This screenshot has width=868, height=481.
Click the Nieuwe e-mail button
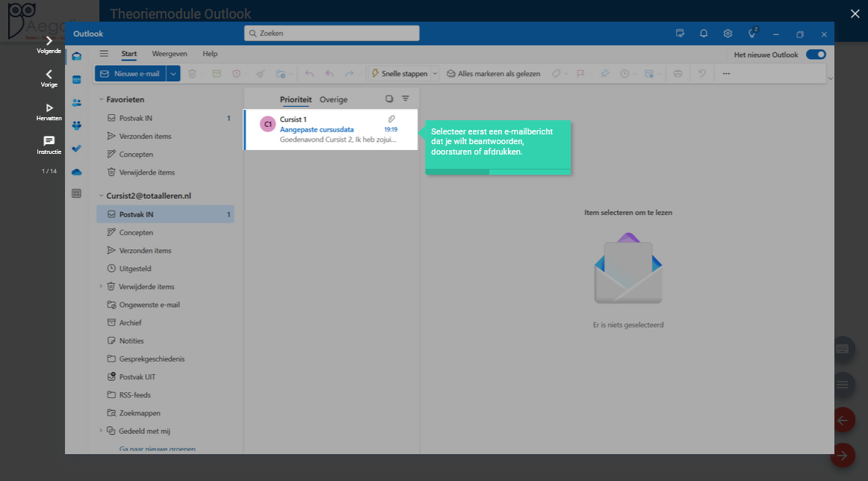pyautogui.click(x=130, y=74)
